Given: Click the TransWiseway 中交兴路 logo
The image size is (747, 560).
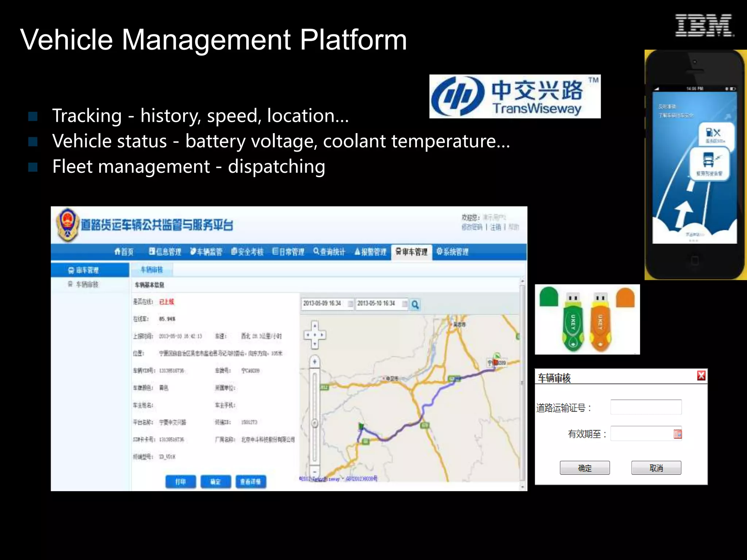Looking at the screenshot, I should [515, 97].
